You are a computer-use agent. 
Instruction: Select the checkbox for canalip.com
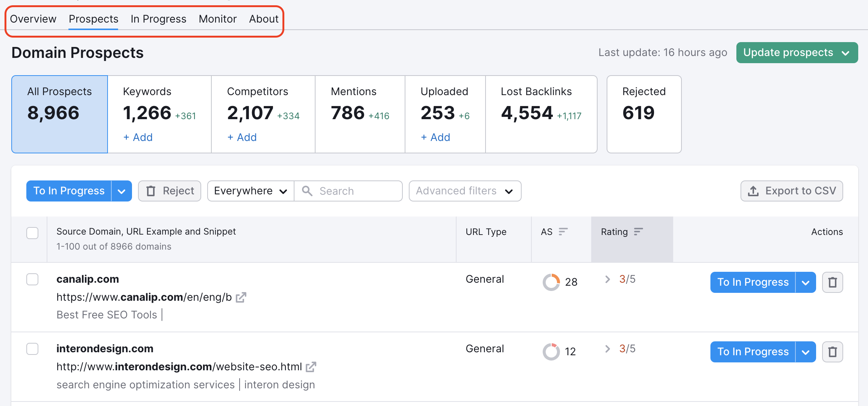[x=32, y=279]
